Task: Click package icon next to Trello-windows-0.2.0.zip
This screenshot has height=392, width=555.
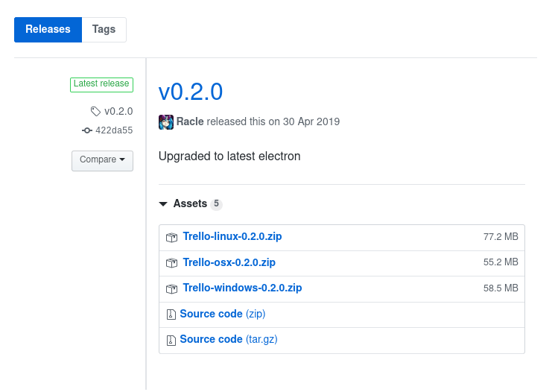Action: click(171, 289)
